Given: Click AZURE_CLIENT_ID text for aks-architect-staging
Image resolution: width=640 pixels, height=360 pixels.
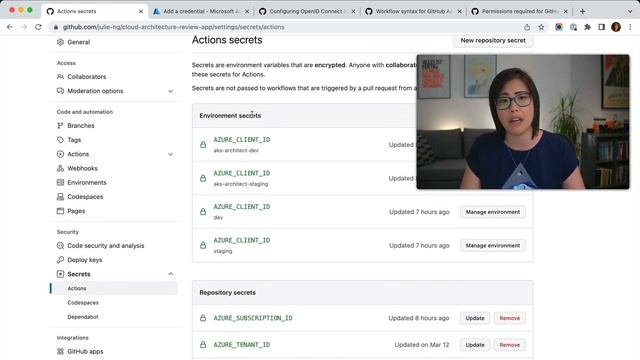Looking at the screenshot, I should (242, 173).
